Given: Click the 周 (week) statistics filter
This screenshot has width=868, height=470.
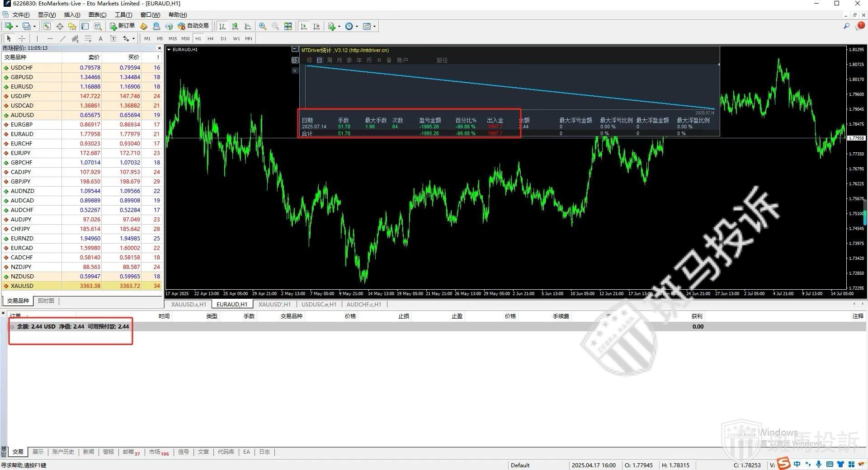Looking at the screenshot, I should coord(330,60).
